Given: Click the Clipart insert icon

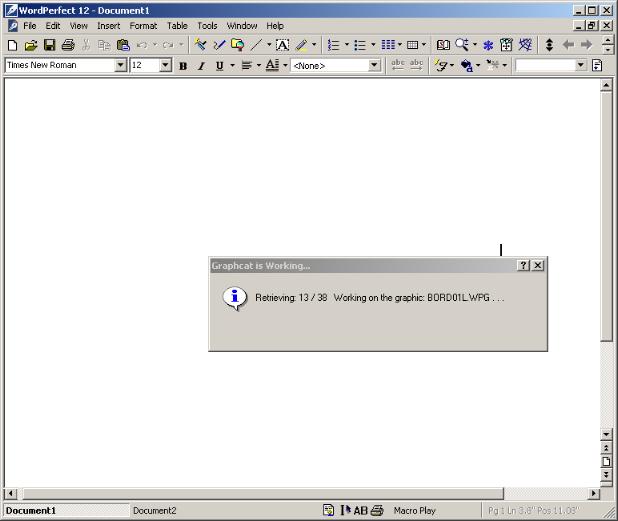Looking at the screenshot, I should [237, 45].
